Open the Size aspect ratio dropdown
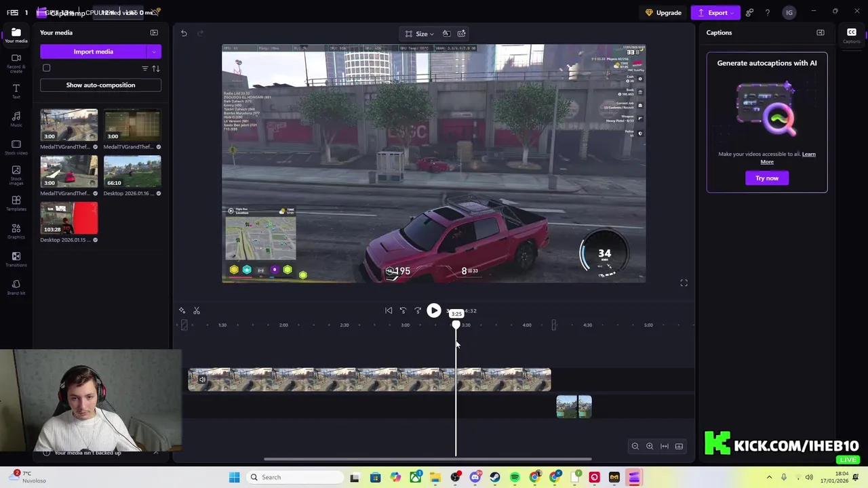Image resolution: width=868 pixels, height=488 pixels. [420, 34]
